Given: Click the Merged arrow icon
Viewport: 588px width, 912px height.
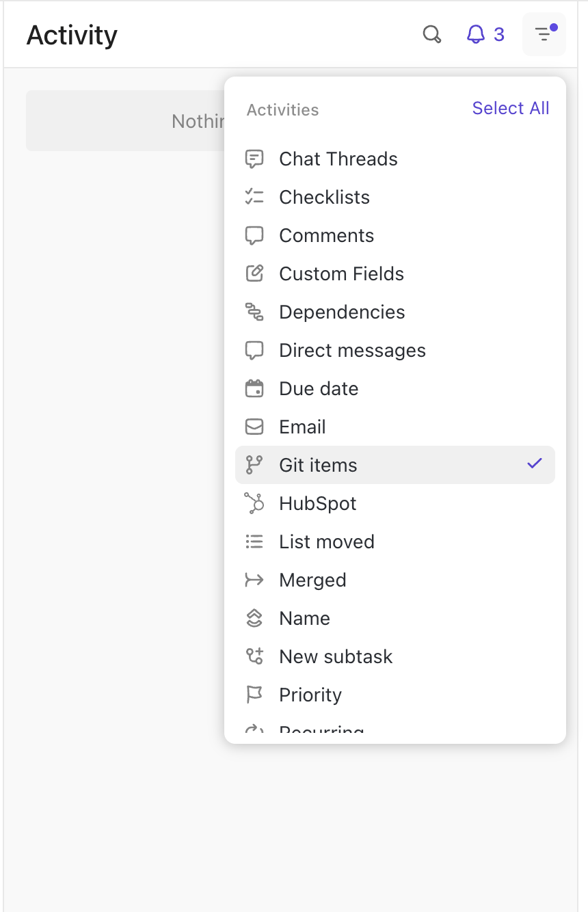Looking at the screenshot, I should [x=254, y=580].
